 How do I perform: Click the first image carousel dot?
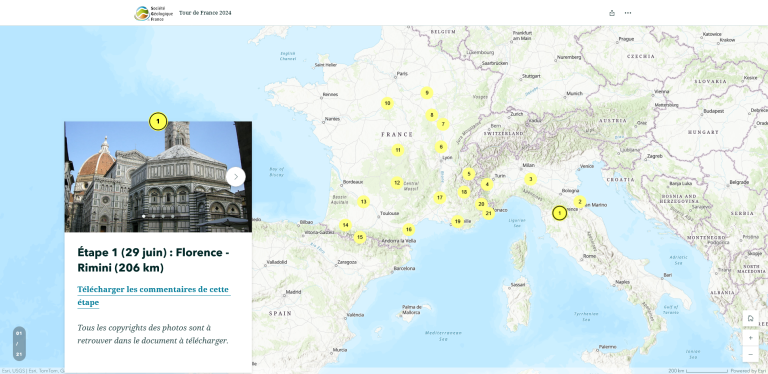[144, 216]
